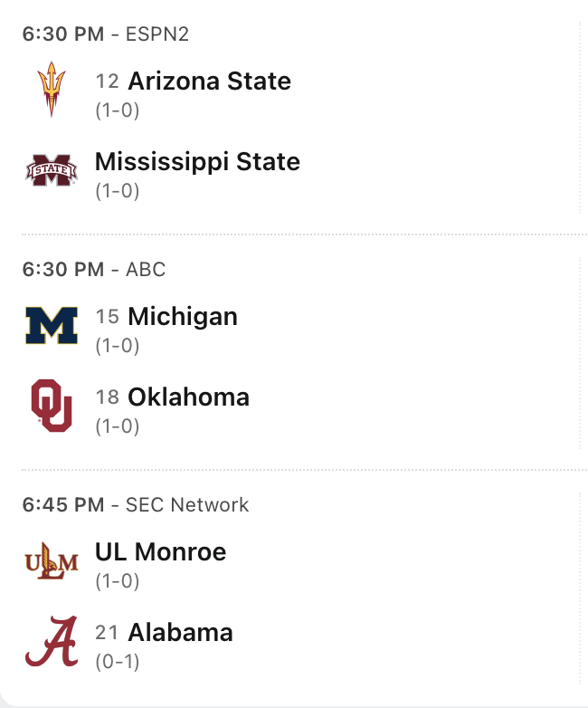Select the 6:30 PM ABC game time
The width and height of the screenshot is (588, 708).
[63, 269]
